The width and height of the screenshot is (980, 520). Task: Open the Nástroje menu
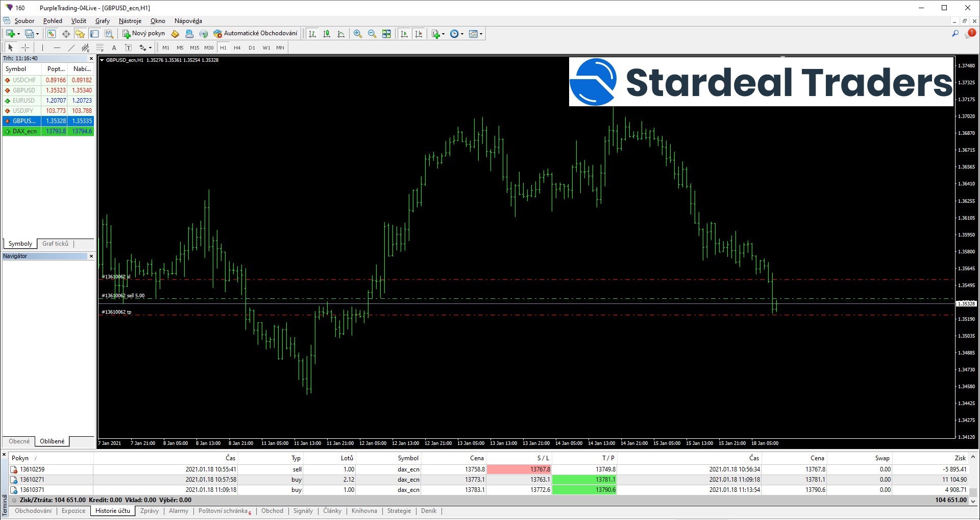(x=130, y=21)
